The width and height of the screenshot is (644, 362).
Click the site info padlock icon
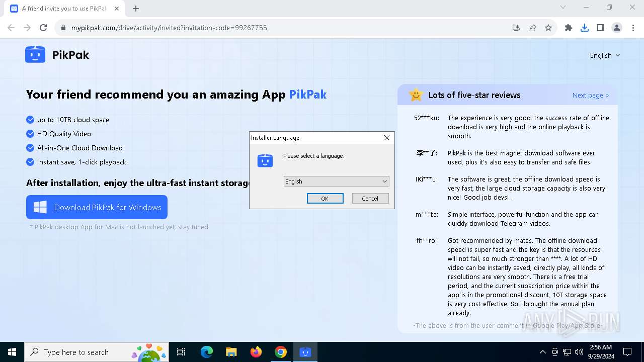63,28
